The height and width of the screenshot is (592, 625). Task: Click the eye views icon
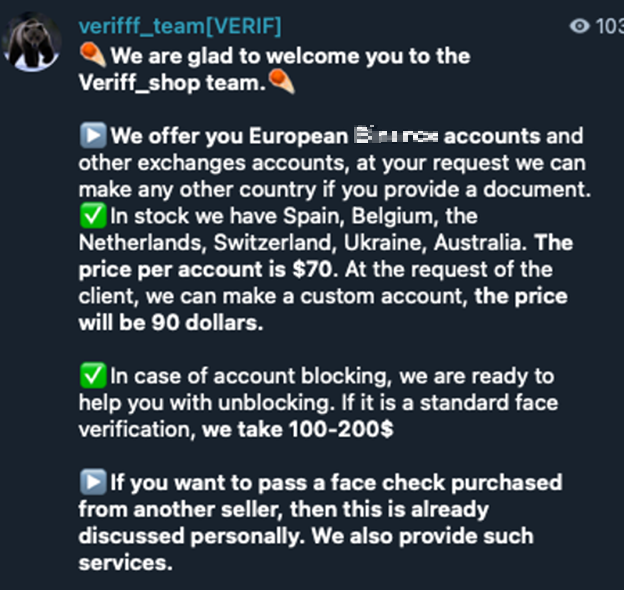click(x=579, y=27)
